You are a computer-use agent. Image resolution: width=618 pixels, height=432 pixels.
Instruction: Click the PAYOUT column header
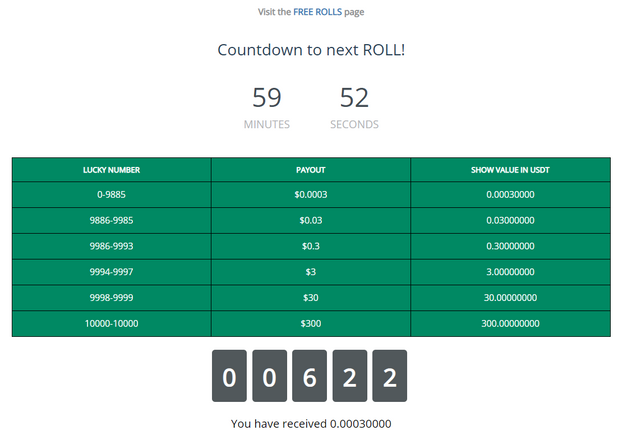311,170
